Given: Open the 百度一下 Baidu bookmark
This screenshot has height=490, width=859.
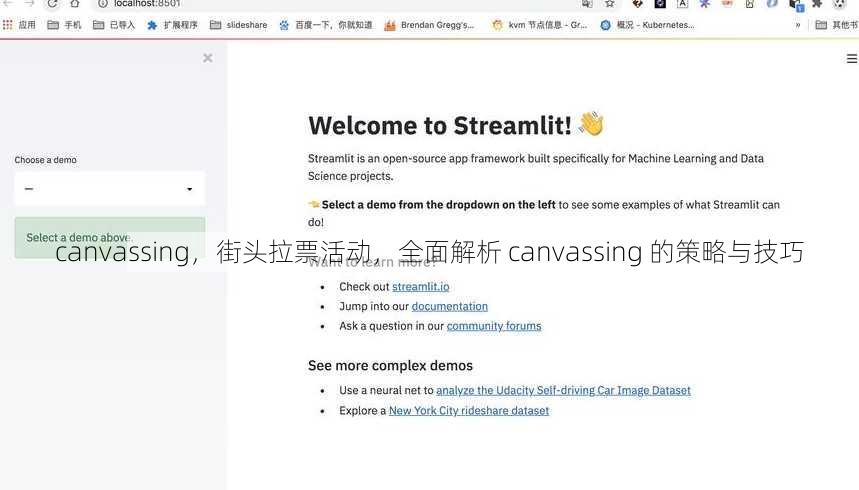Looking at the screenshot, I should [325, 25].
